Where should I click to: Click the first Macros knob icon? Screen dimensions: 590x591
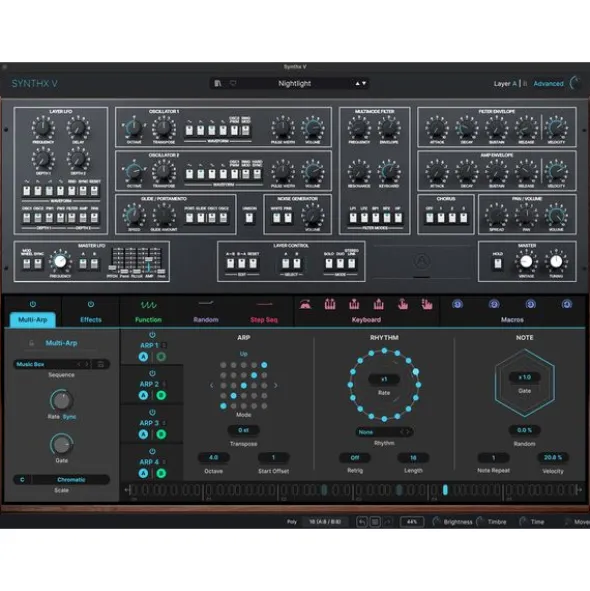[457, 304]
